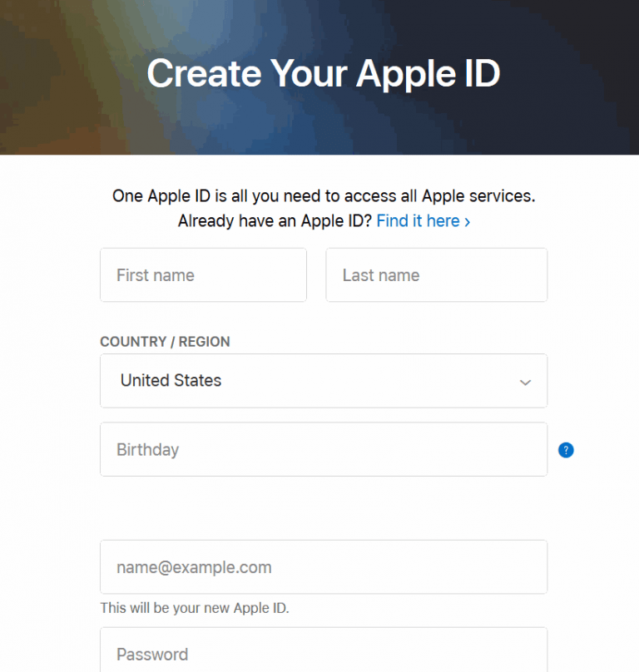Image resolution: width=639 pixels, height=672 pixels.
Task: Click the 'One Apple ID is all you need' sentence
Action: pyautogui.click(x=323, y=197)
